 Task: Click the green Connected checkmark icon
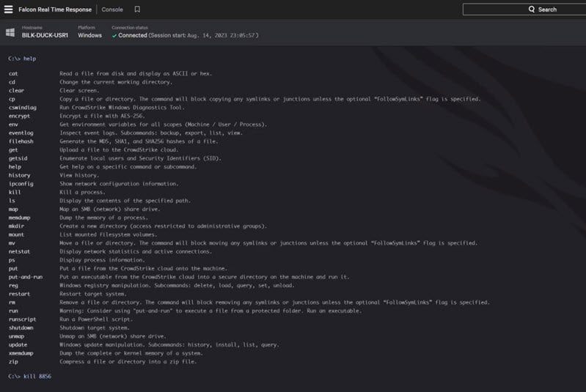pos(114,35)
